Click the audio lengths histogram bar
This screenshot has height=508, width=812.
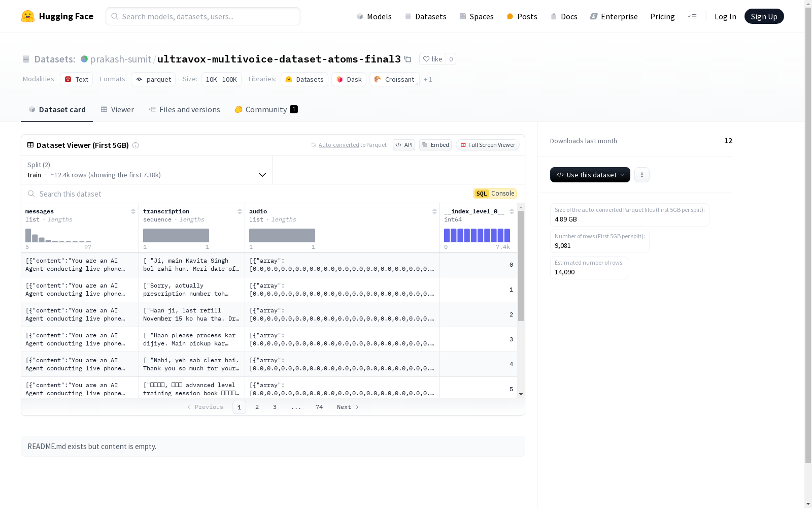(282, 235)
